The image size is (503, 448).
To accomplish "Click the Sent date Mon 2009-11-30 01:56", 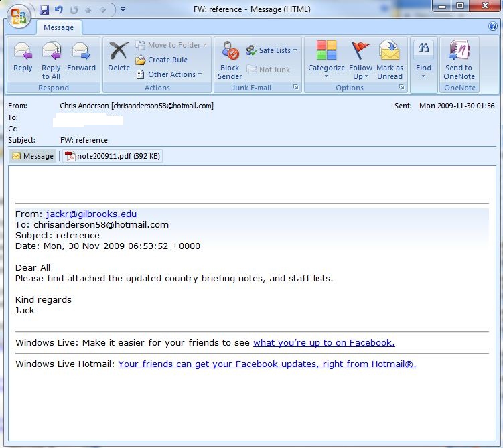I will (x=457, y=106).
